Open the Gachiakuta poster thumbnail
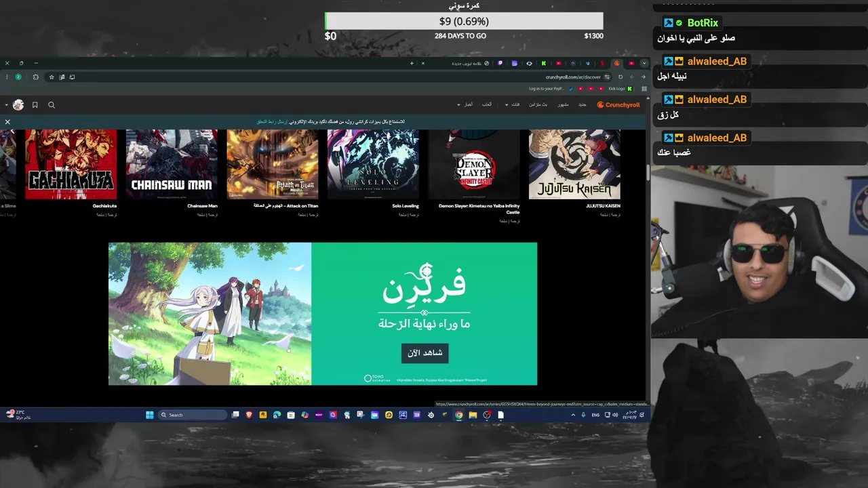868x488 pixels. (71, 165)
